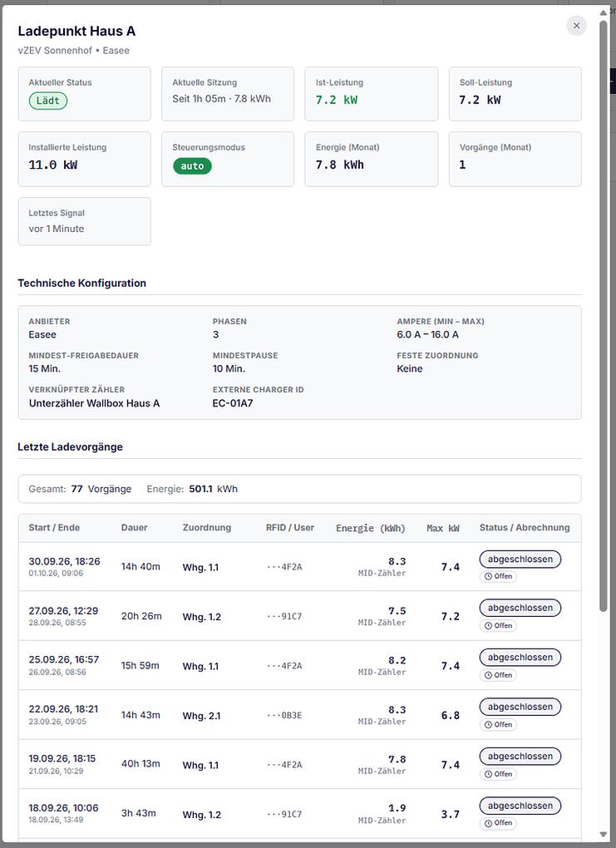Click the 'Energie (kWh)' column header
The image size is (616, 848).
pos(371,529)
